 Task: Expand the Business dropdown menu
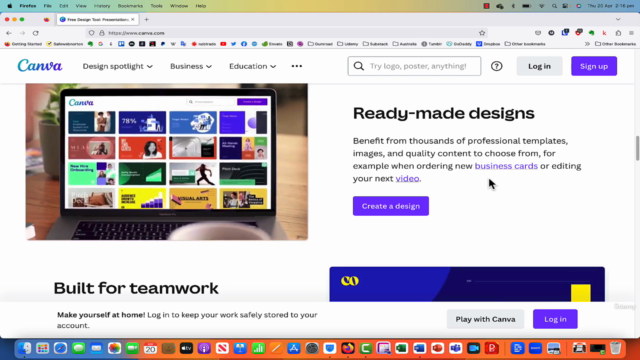click(191, 66)
